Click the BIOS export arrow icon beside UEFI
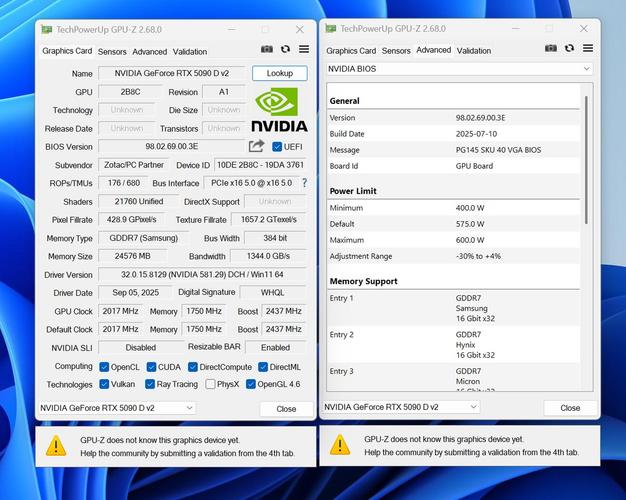 (257, 146)
